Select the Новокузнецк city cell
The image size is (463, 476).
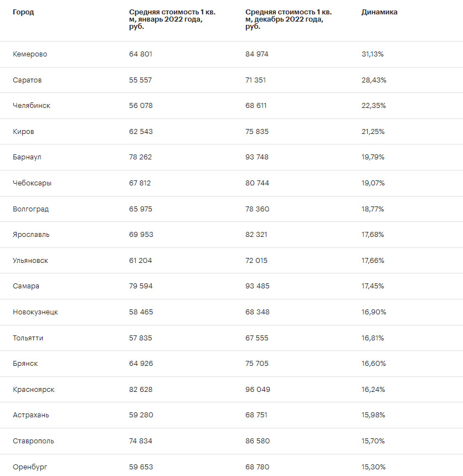35,312
